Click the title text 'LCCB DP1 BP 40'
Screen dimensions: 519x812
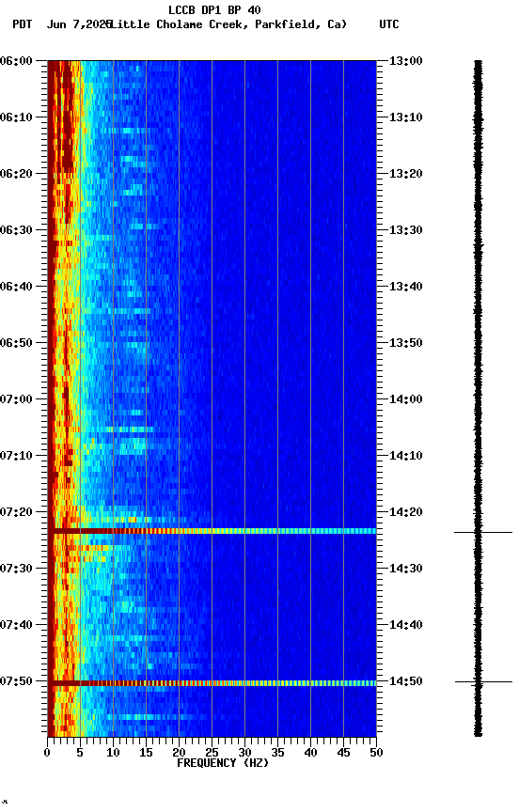tap(214, 9)
